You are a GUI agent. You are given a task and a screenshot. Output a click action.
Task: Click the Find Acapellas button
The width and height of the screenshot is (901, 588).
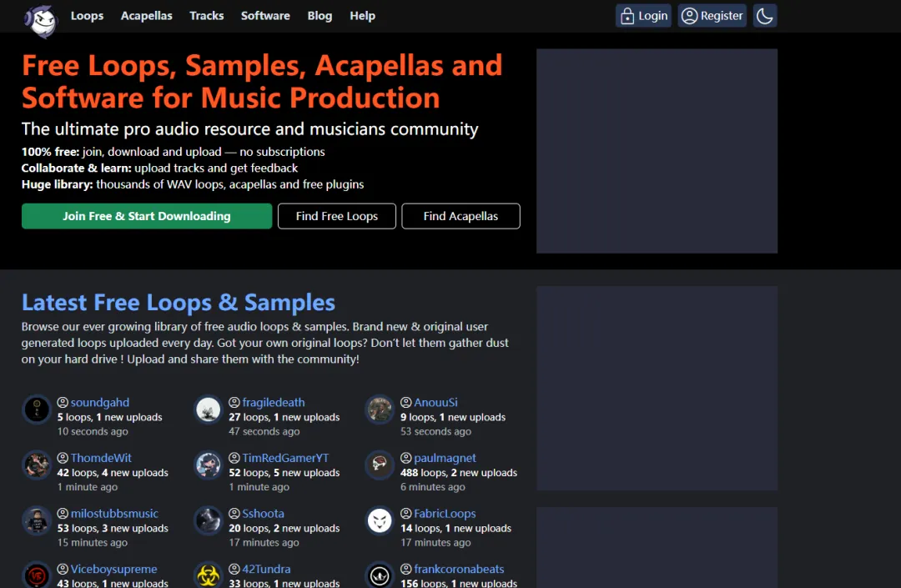(x=461, y=216)
